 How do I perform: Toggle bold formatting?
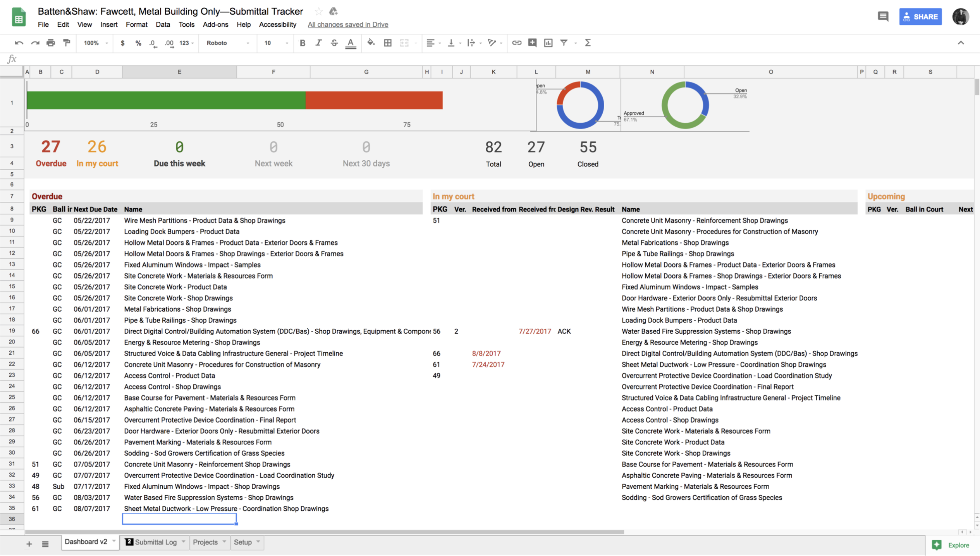pos(303,43)
